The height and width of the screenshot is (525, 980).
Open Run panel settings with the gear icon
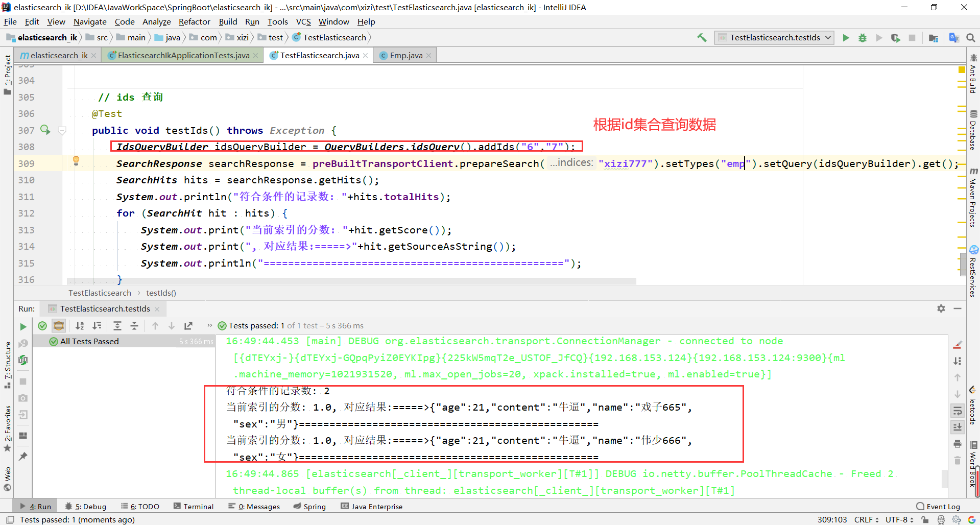(x=941, y=308)
